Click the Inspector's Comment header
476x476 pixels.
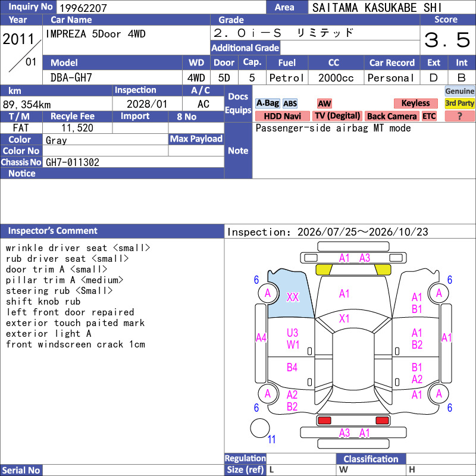tap(112, 231)
